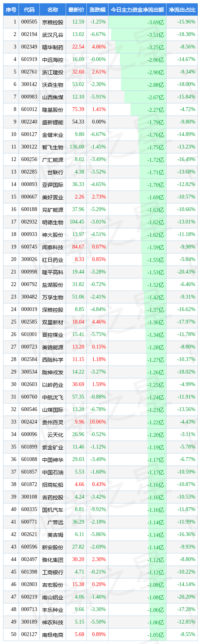Viewport: 198px width, 644px height.
Task: Click 贵州百灵 change 10.06%
Action: pos(97,422)
